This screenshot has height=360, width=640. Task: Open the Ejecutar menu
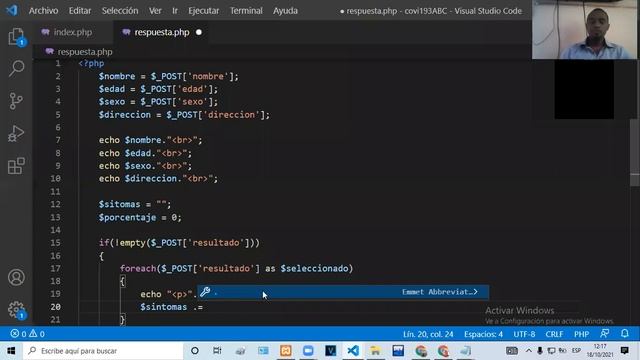point(203,11)
